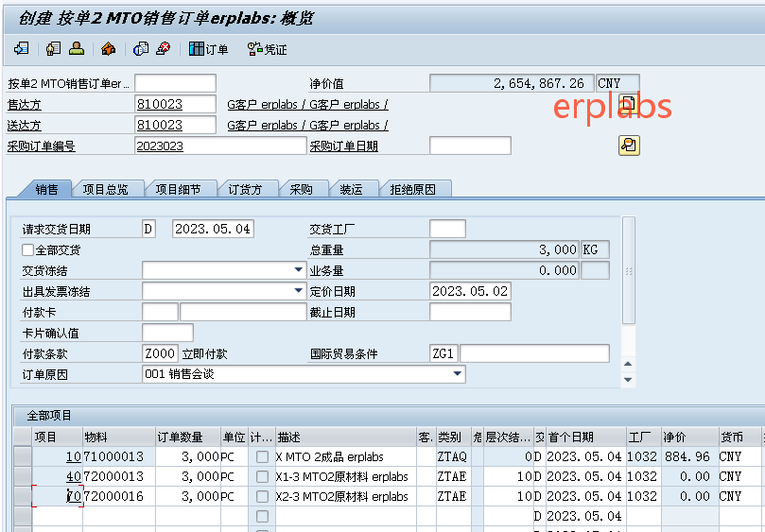Expand the 出具发票冻结 dropdown
This screenshot has height=532, width=765.
(299, 291)
